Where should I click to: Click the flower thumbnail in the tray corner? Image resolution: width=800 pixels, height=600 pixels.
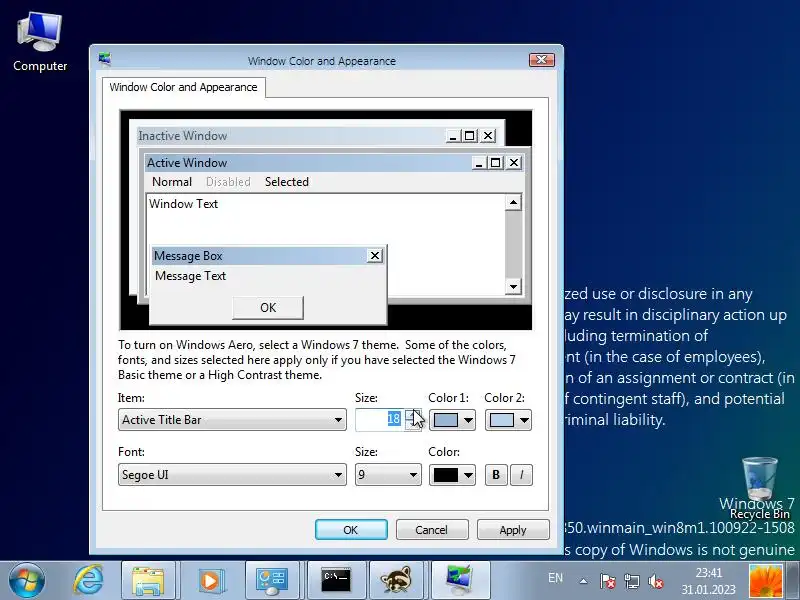coord(766,581)
